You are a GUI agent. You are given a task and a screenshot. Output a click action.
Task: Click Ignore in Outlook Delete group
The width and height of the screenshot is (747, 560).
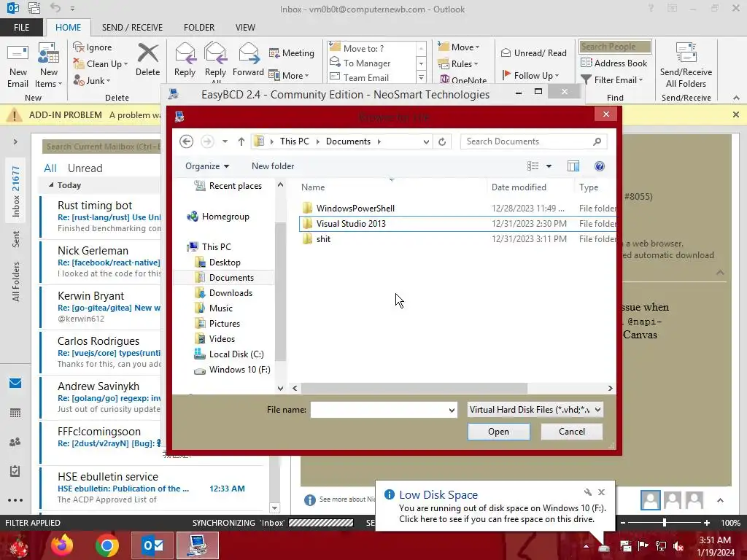pos(93,47)
